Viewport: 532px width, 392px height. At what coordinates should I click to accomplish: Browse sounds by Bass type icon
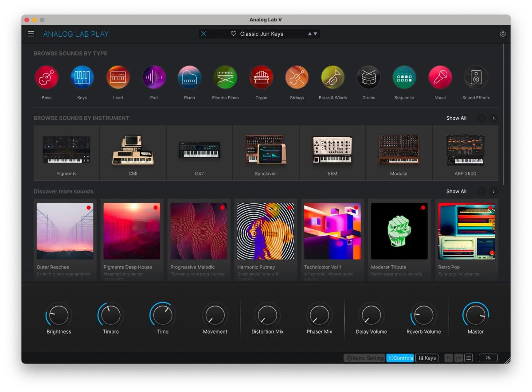(47, 78)
